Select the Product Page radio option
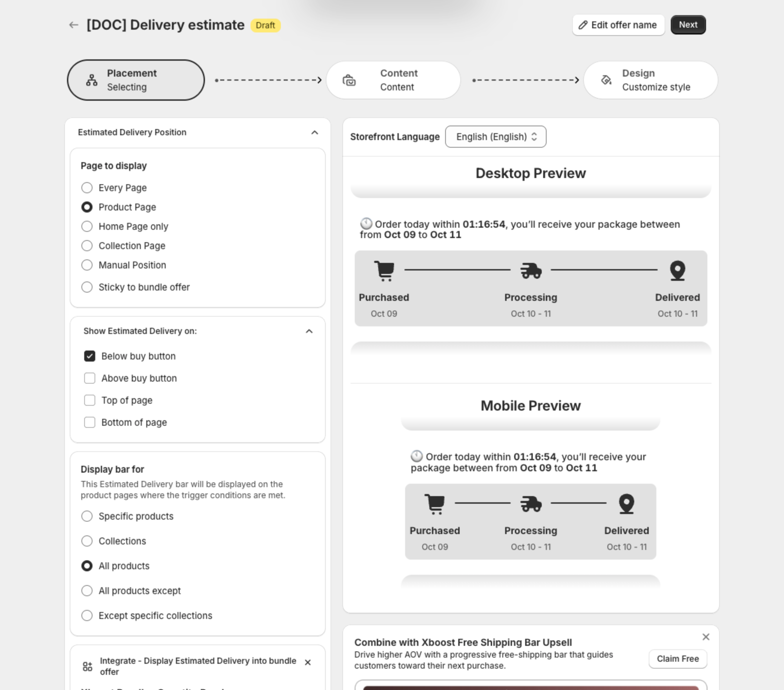The width and height of the screenshot is (784, 690). coord(87,207)
